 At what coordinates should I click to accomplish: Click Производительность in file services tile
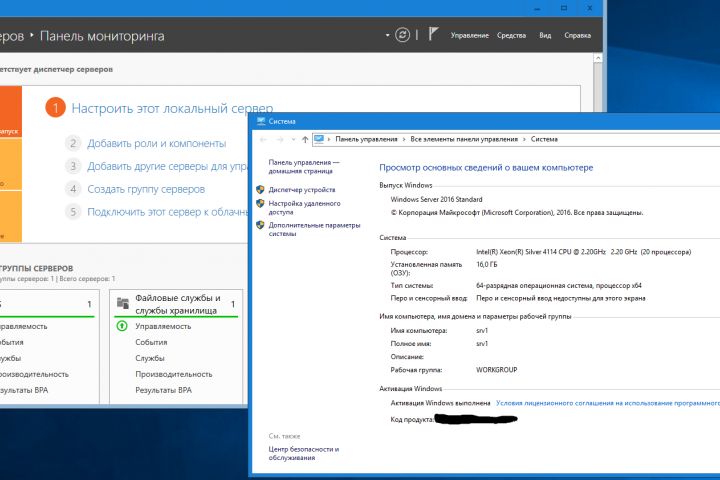click(174, 374)
